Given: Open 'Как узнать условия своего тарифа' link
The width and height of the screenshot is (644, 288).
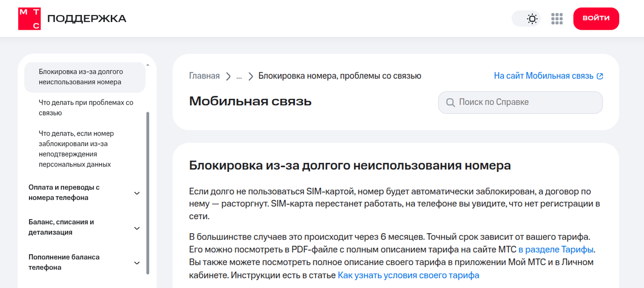Looking at the screenshot, I should click(408, 275).
